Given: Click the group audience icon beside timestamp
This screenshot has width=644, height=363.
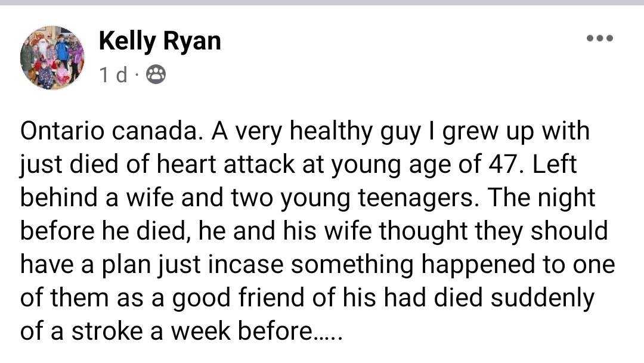Looking at the screenshot, I should coord(156,75).
